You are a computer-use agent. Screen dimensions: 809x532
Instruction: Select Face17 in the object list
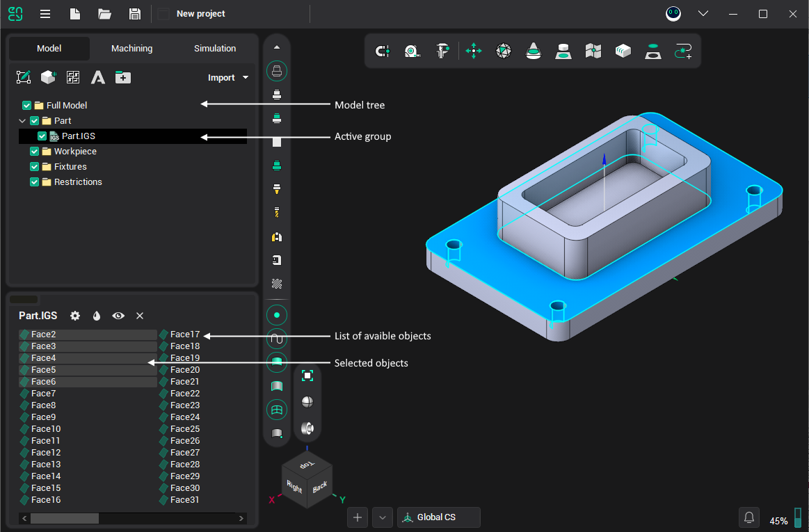[184, 334]
